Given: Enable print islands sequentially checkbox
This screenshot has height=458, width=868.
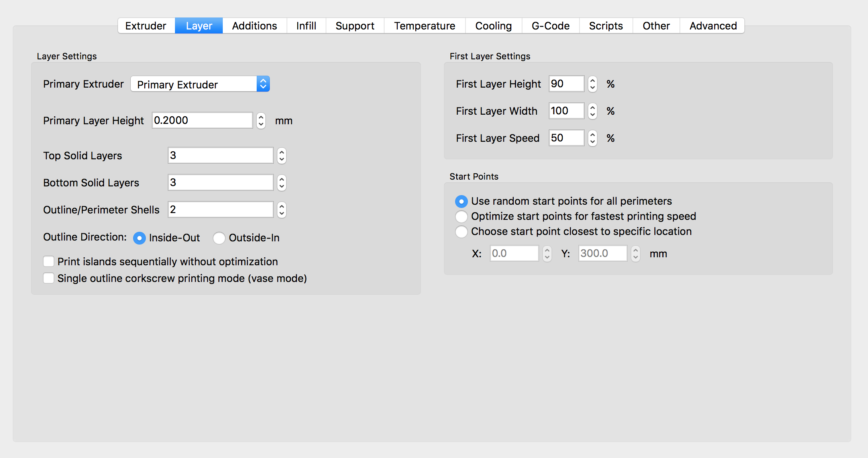Looking at the screenshot, I should (x=49, y=262).
